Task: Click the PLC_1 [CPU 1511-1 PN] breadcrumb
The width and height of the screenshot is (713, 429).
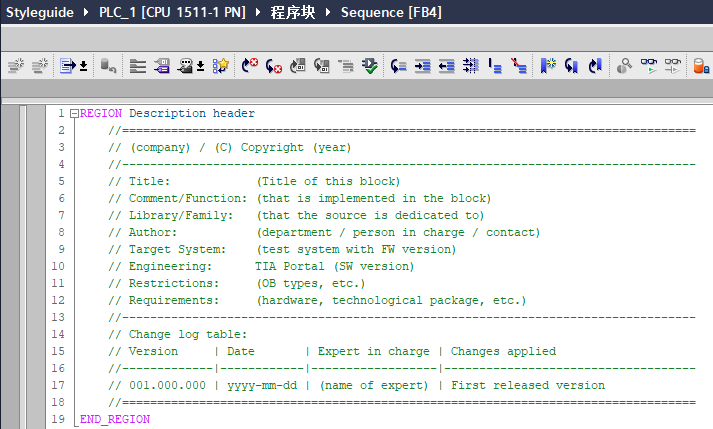Action: coord(172,12)
